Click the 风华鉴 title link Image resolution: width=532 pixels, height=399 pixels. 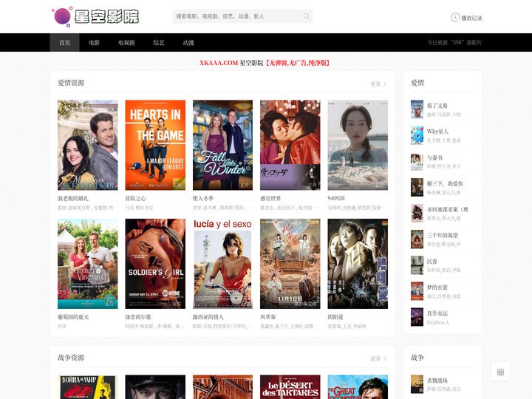pos(268,317)
